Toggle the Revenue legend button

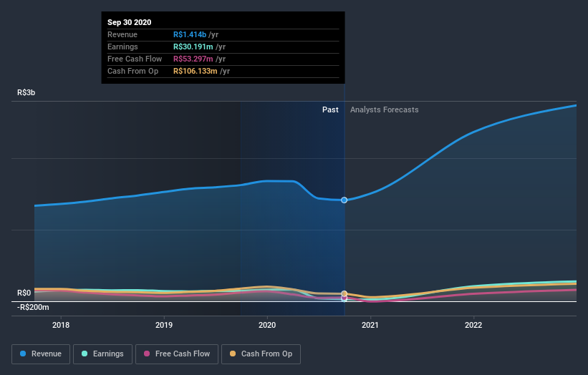pos(41,354)
